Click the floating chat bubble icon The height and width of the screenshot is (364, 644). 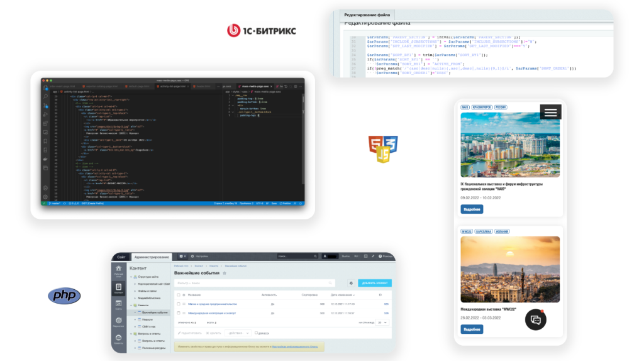click(535, 319)
